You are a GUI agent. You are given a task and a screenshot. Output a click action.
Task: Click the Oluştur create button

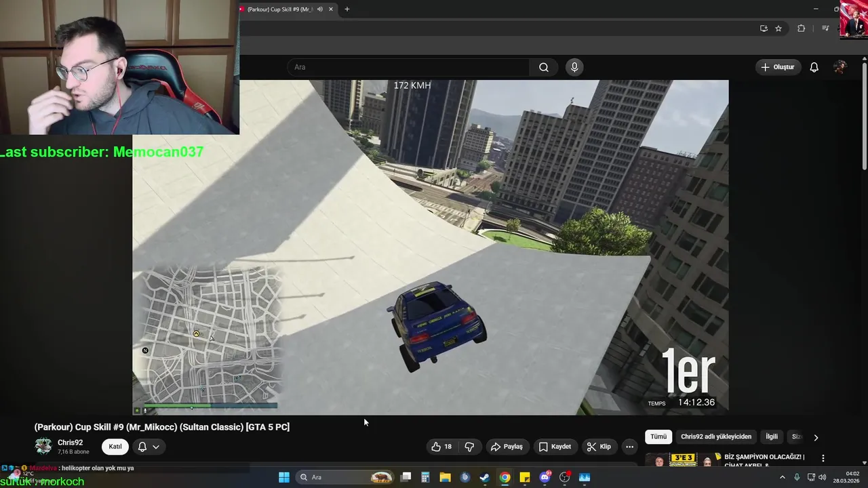point(778,67)
